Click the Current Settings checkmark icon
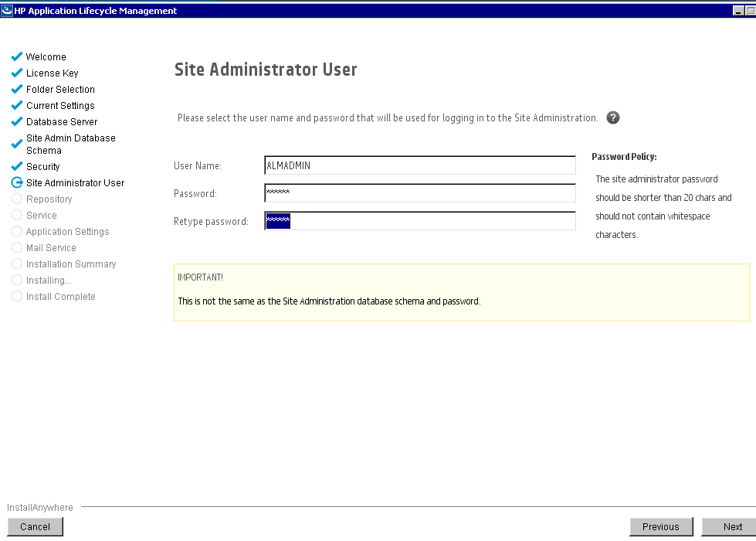Image resolution: width=756 pixels, height=541 pixels. (17, 105)
